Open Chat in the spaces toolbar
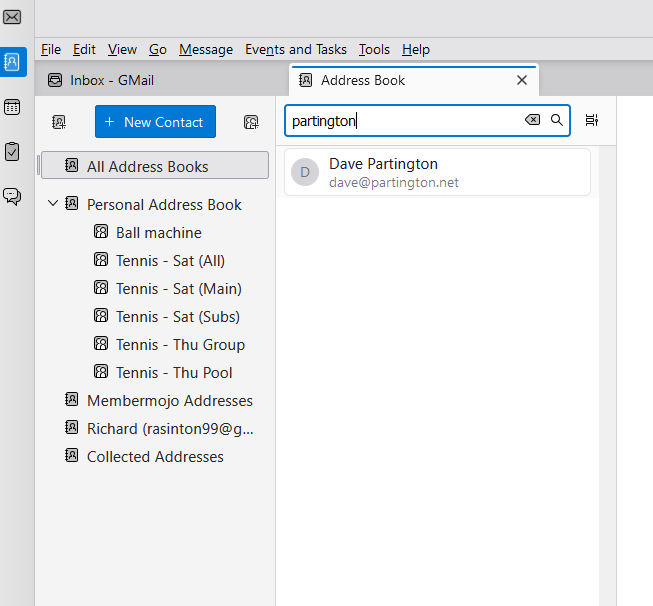Viewport: 653px width, 606px height. pos(12,196)
